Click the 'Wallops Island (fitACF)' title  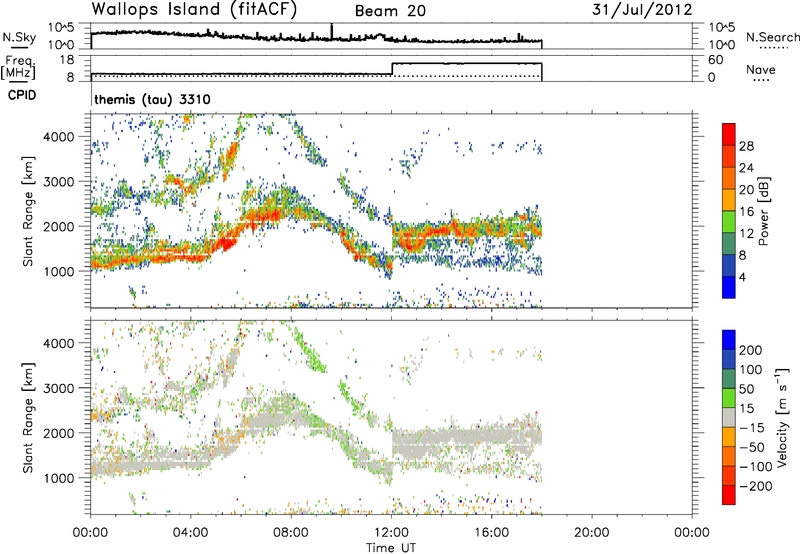194,10
